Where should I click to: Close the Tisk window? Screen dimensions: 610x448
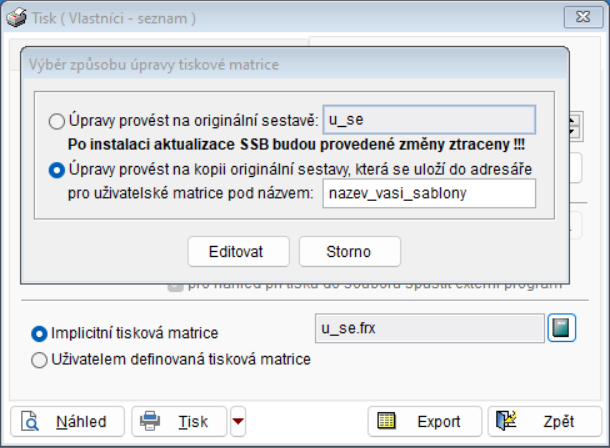(x=577, y=17)
